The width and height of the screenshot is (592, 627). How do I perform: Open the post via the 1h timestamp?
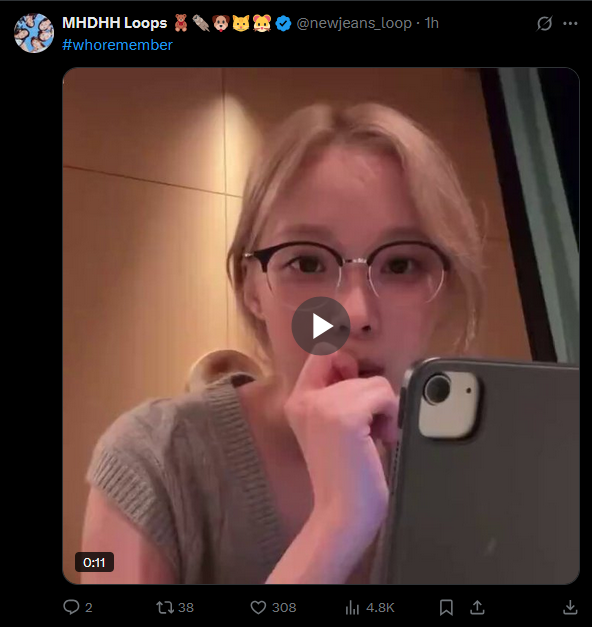(432, 23)
